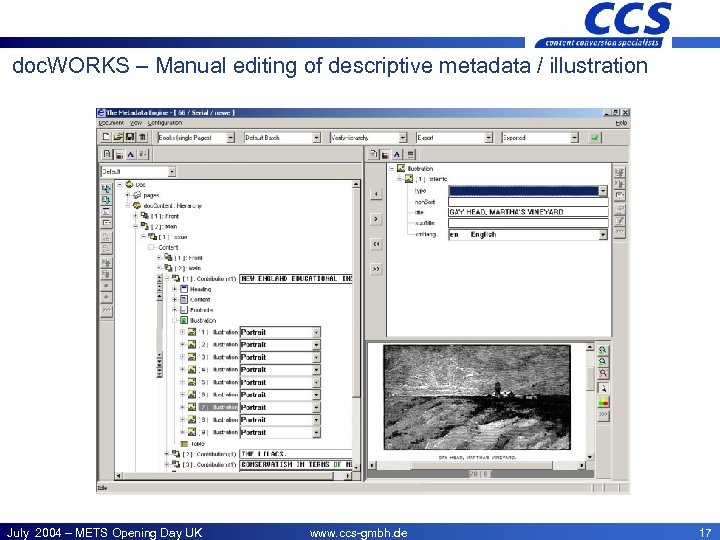
Task: Click the blue letter A icon in right panel toolbar
Action: (397, 154)
